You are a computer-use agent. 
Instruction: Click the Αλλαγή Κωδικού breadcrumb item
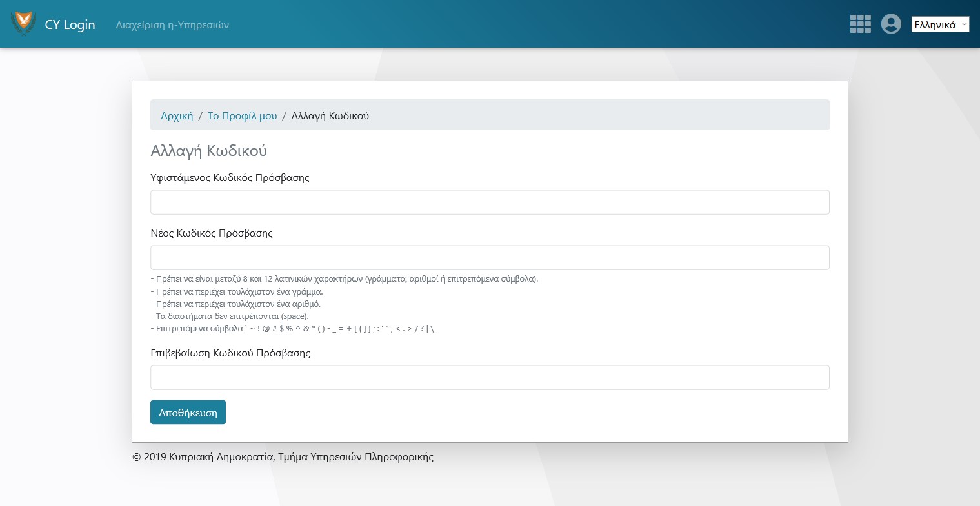point(330,116)
